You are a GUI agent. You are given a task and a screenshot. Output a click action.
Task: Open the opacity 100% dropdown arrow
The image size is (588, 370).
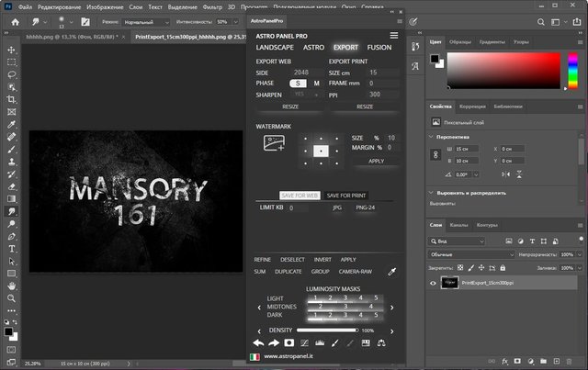580,254
